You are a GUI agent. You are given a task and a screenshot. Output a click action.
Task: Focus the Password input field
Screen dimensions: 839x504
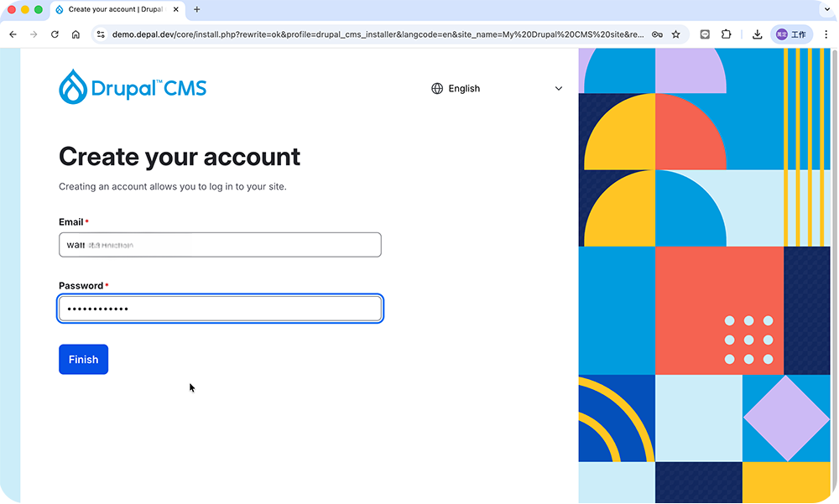click(x=220, y=309)
